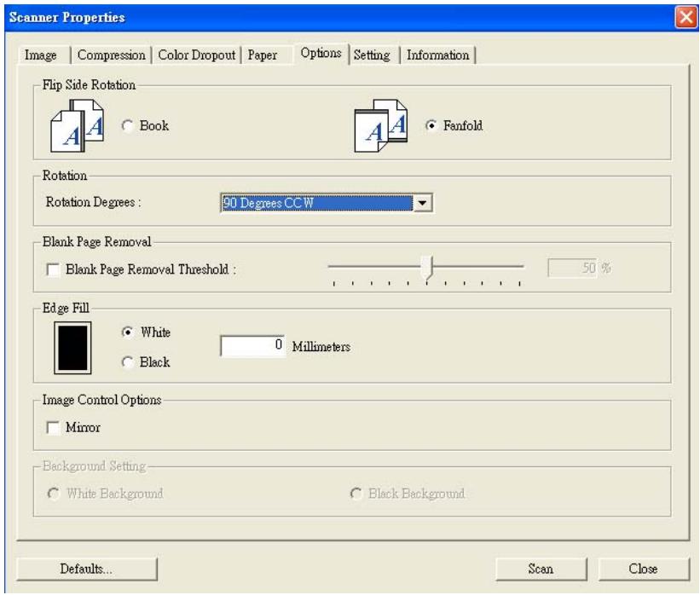Go to the Color Dropout tab
The width and height of the screenshot is (700, 595).
coord(196,55)
